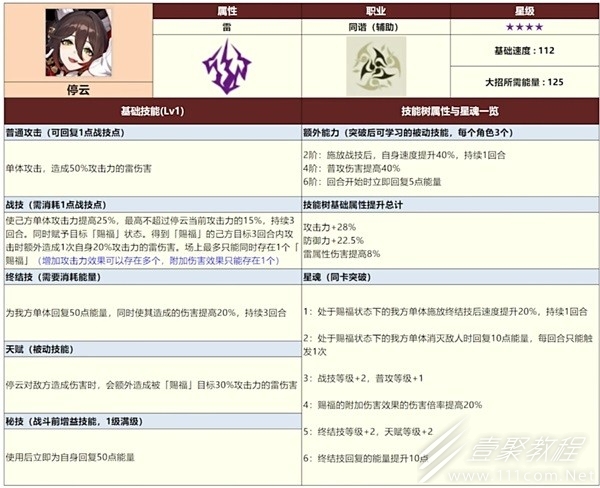This screenshot has height=488, width=600.
Task: Click the 单体攻击 50% damage description
Action: 78,168
